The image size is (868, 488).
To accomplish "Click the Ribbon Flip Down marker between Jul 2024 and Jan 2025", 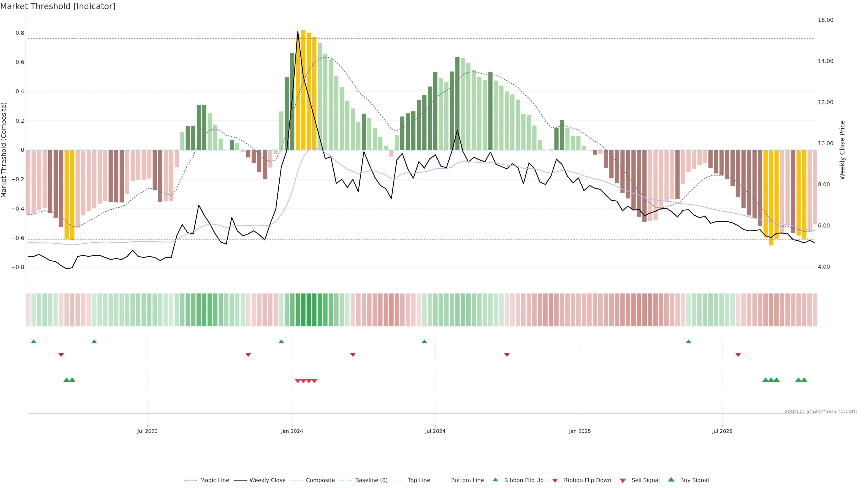I will point(507,355).
